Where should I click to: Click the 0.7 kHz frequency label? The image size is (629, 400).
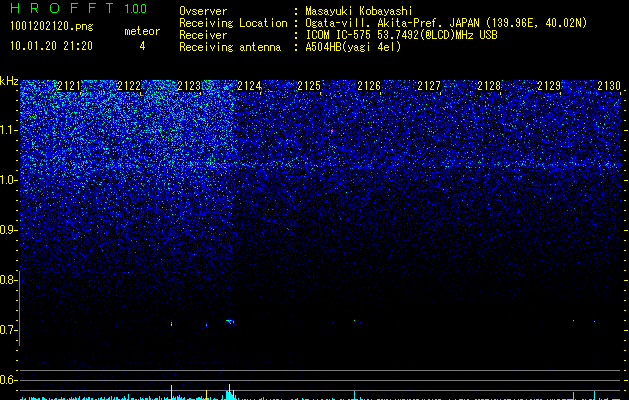[9, 330]
